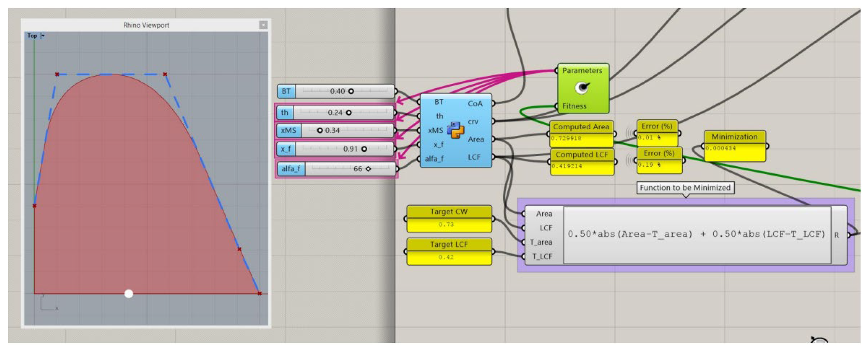The width and height of the screenshot is (868, 351).
Task: Click the Computed Area panel
Action: tap(581, 134)
